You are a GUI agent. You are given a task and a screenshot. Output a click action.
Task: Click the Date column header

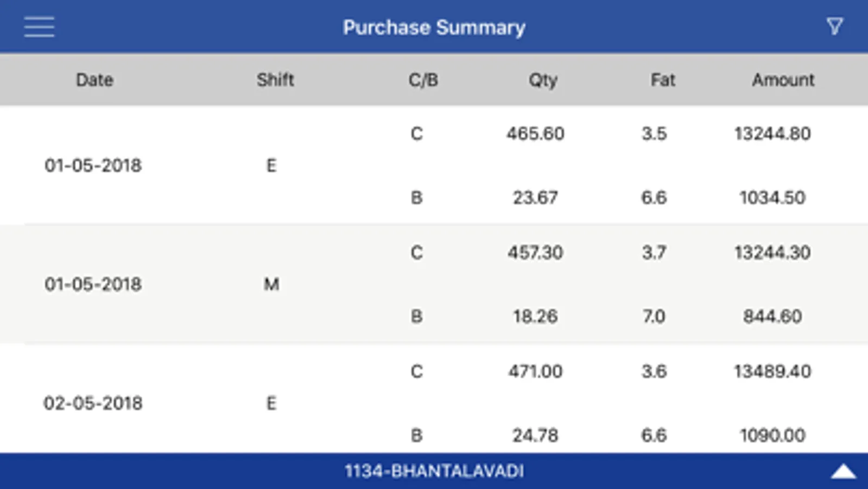94,80
